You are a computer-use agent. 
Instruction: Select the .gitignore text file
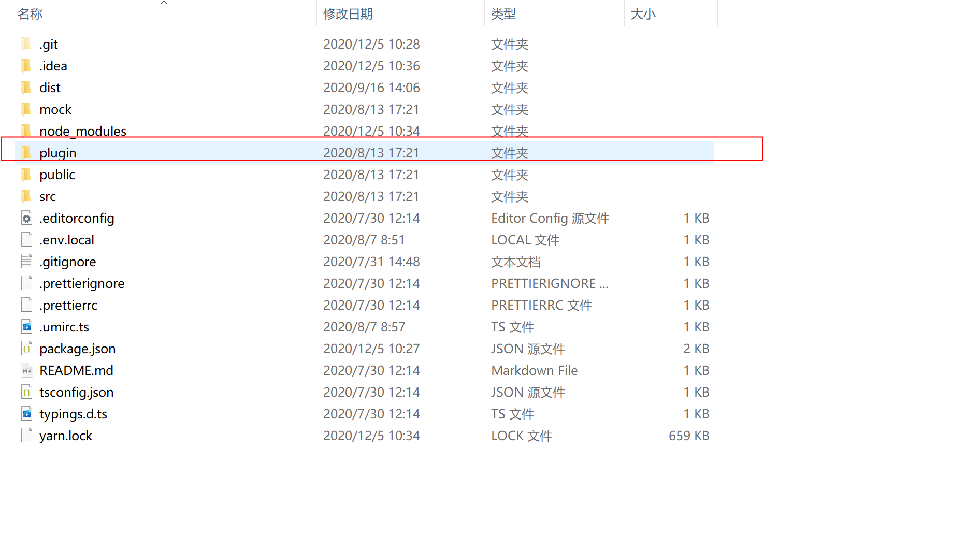click(67, 261)
